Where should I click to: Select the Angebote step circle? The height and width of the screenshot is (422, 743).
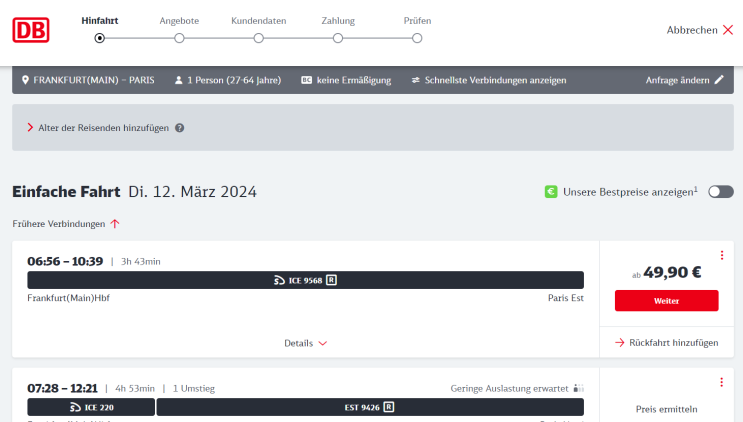tap(179, 38)
